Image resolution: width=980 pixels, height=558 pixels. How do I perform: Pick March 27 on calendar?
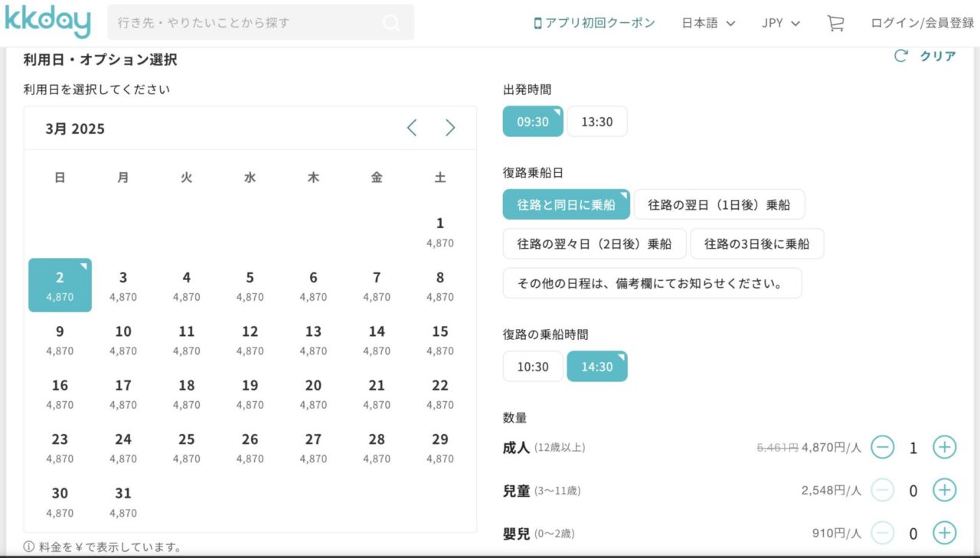click(313, 447)
